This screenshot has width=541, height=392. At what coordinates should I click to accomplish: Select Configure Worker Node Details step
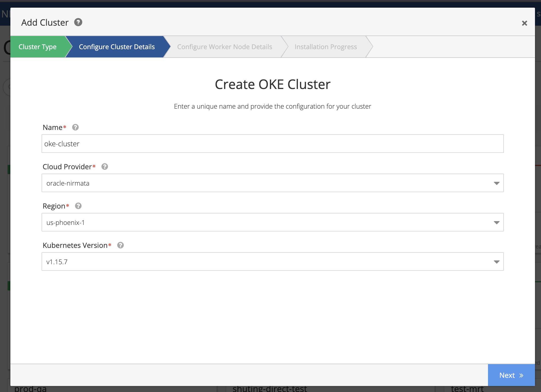[x=224, y=47]
